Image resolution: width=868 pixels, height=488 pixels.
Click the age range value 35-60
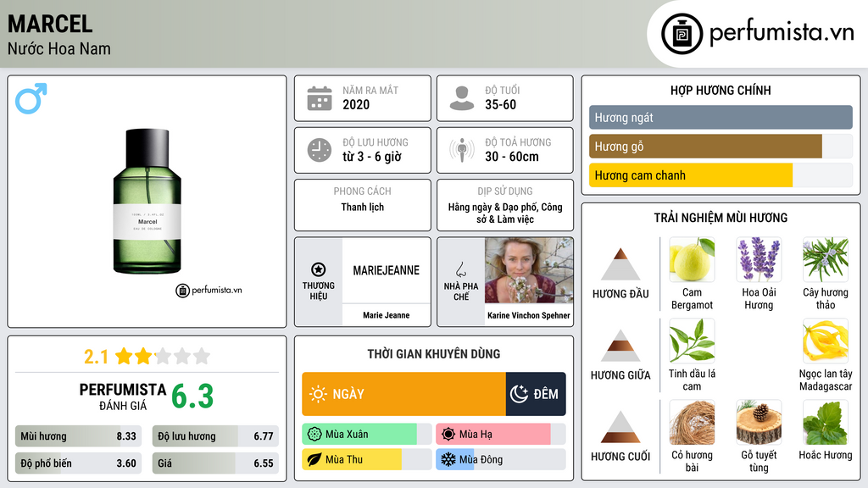(x=500, y=104)
